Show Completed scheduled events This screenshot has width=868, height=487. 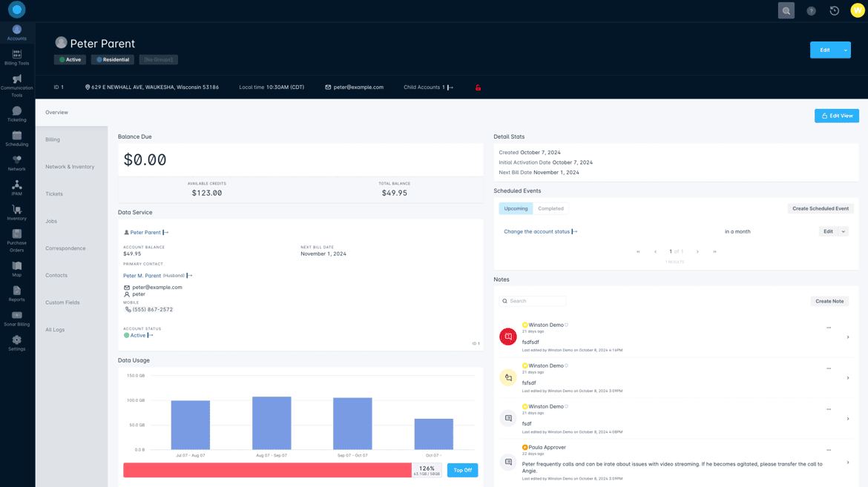[550, 208]
